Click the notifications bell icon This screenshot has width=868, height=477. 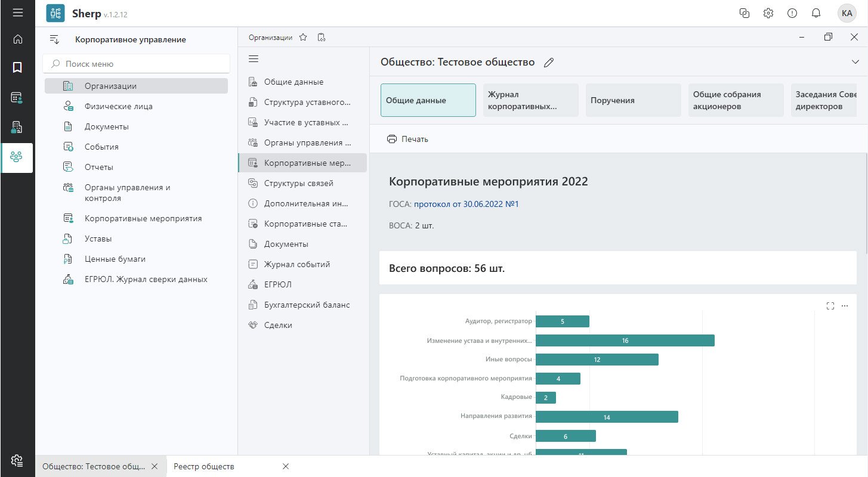[816, 13]
